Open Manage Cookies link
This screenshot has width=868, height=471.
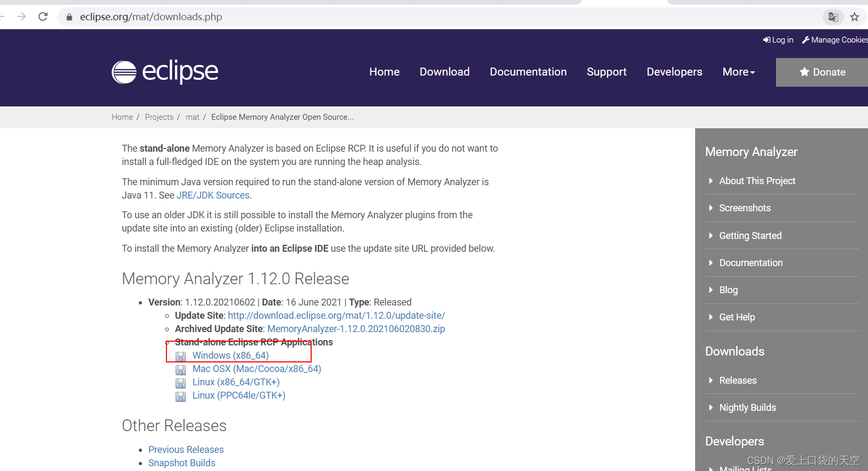click(834, 40)
